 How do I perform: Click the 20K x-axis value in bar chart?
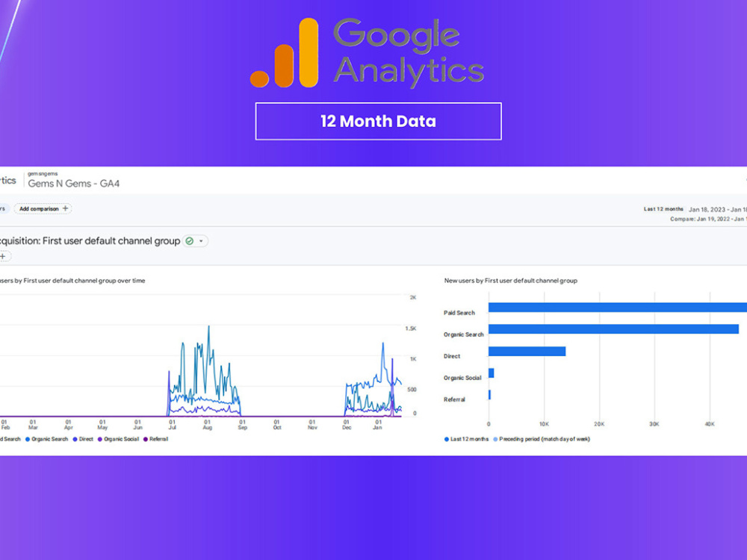coord(599,424)
